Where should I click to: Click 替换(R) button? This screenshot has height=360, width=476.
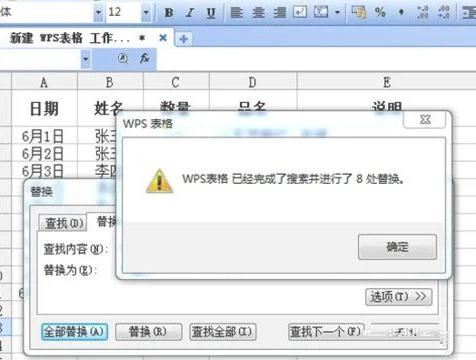coord(148,332)
